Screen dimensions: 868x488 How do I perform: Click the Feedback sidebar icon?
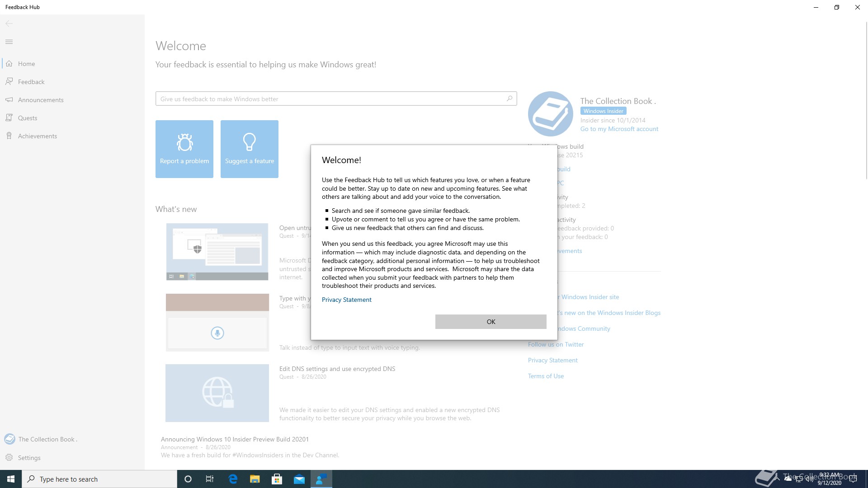coord(9,82)
